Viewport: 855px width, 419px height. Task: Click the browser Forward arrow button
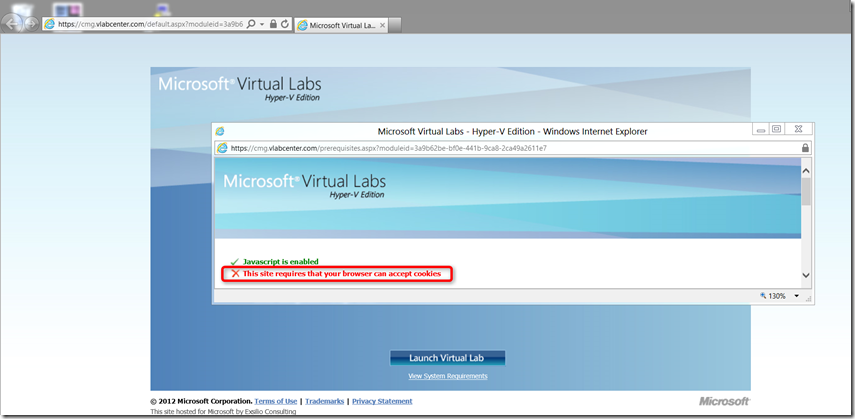[31, 23]
